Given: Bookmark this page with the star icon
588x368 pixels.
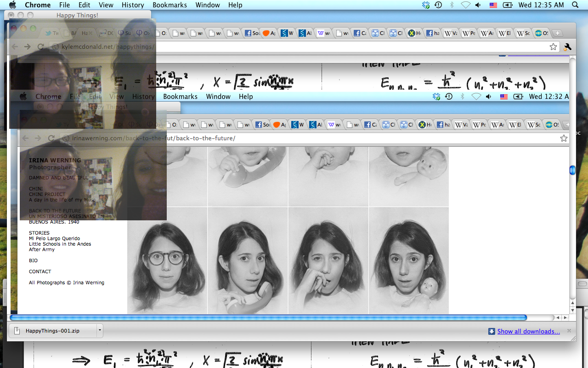Looking at the screenshot, I should click(553, 47).
